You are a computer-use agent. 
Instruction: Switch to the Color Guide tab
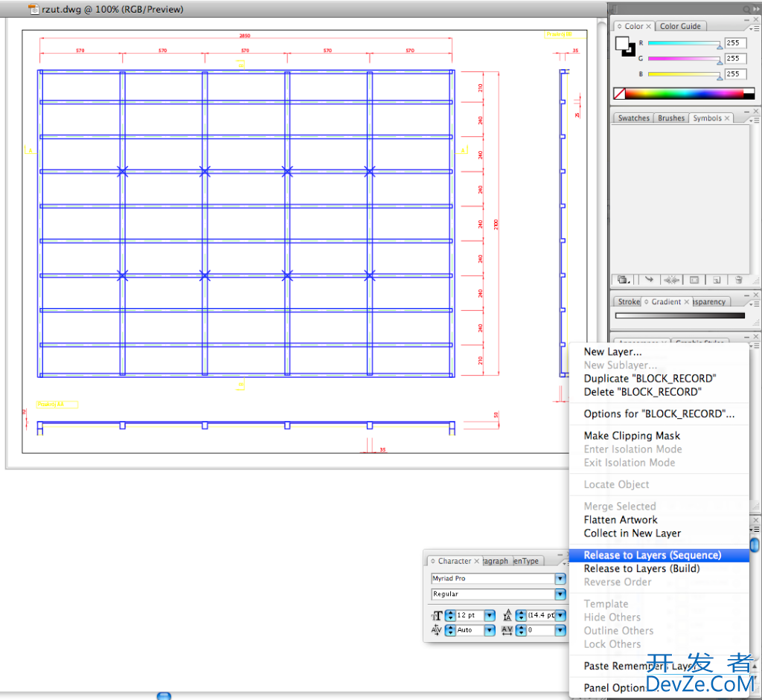click(x=680, y=26)
